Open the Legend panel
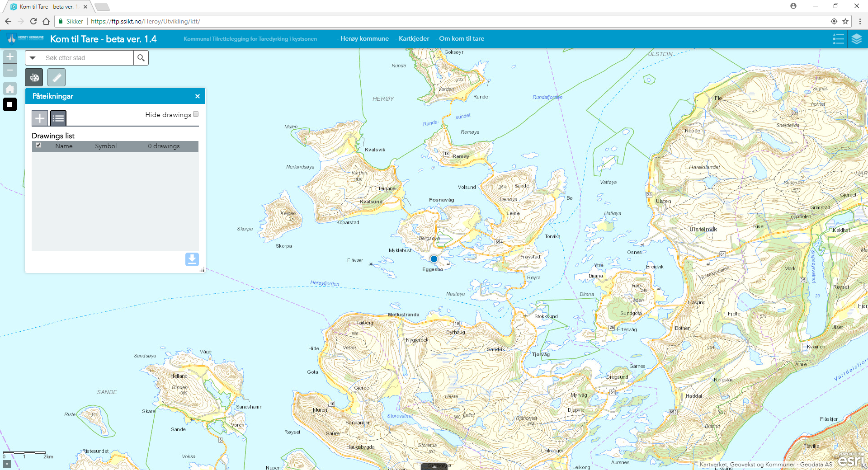The image size is (868, 470). (x=838, y=39)
